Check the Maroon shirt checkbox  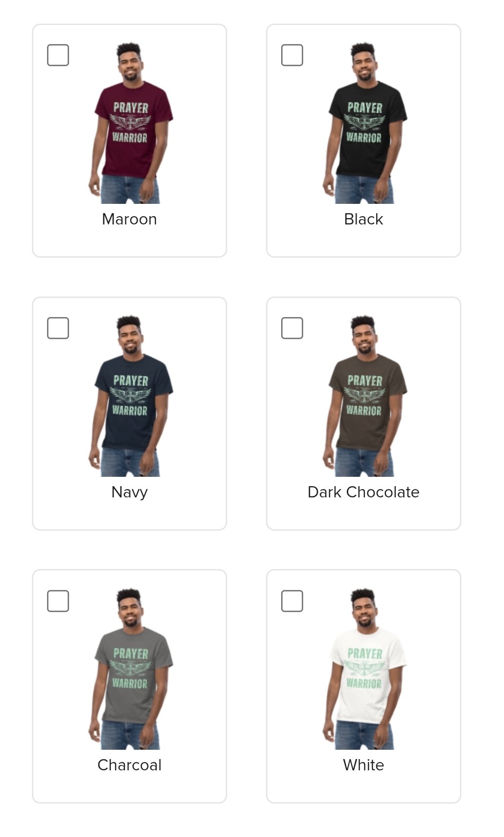58,55
